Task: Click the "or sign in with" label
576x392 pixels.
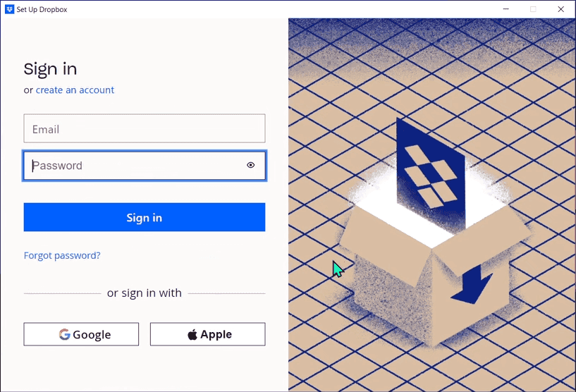Action: point(145,293)
